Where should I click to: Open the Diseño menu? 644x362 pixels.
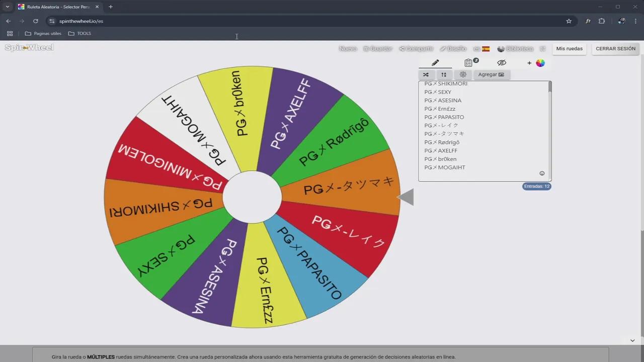(453, 49)
